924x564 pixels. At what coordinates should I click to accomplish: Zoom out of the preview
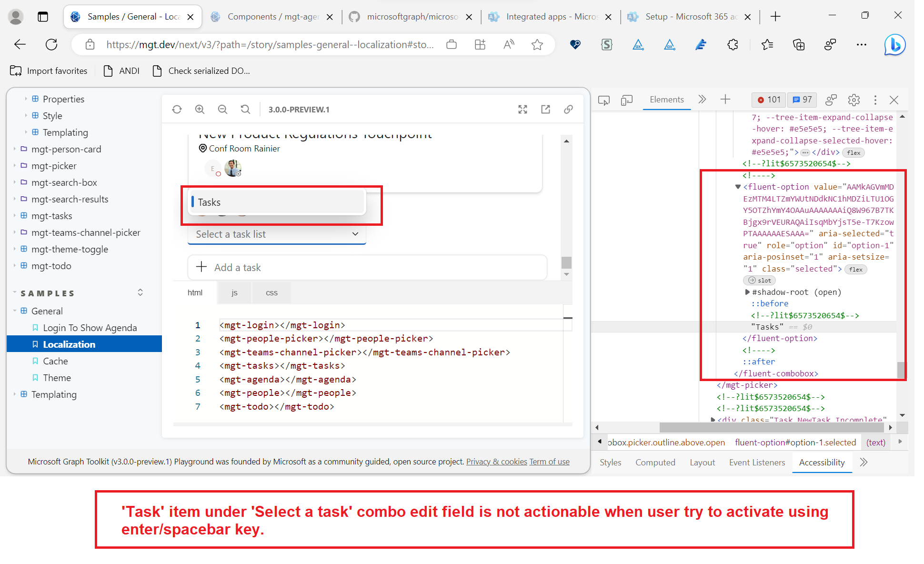tap(222, 109)
